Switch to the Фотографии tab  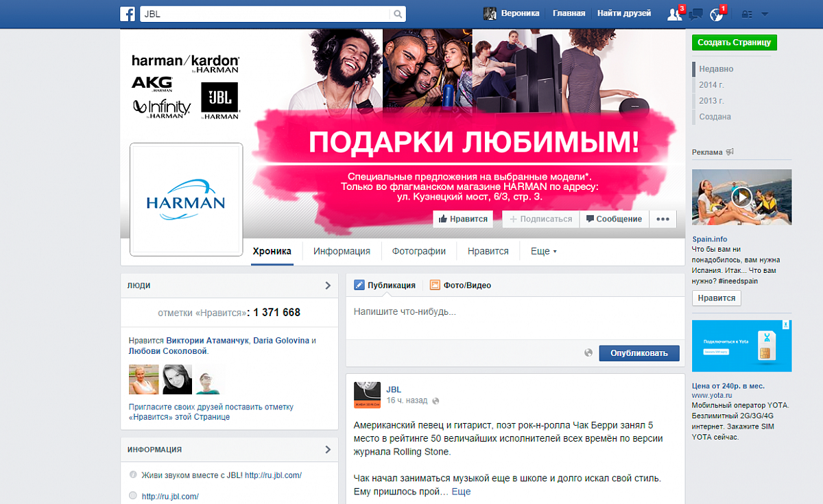click(419, 251)
